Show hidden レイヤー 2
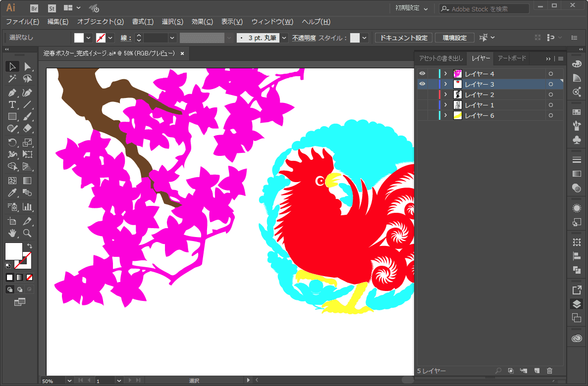Viewport: 588px width, 386px height. tap(422, 95)
